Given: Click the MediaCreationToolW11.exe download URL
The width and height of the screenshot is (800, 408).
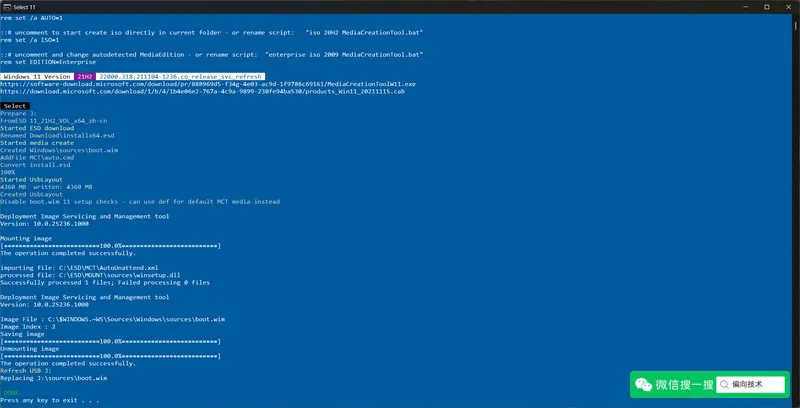Looking at the screenshot, I should (208, 84).
